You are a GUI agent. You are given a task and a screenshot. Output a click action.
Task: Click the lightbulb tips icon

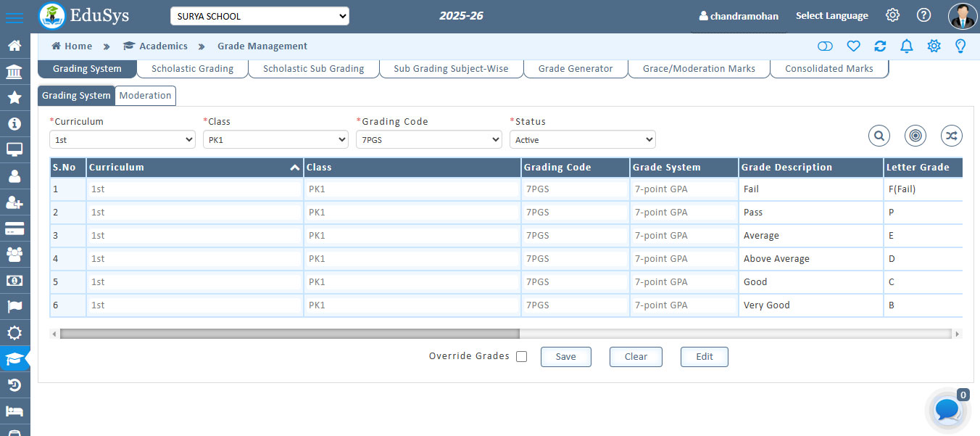[x=960, y=46]
